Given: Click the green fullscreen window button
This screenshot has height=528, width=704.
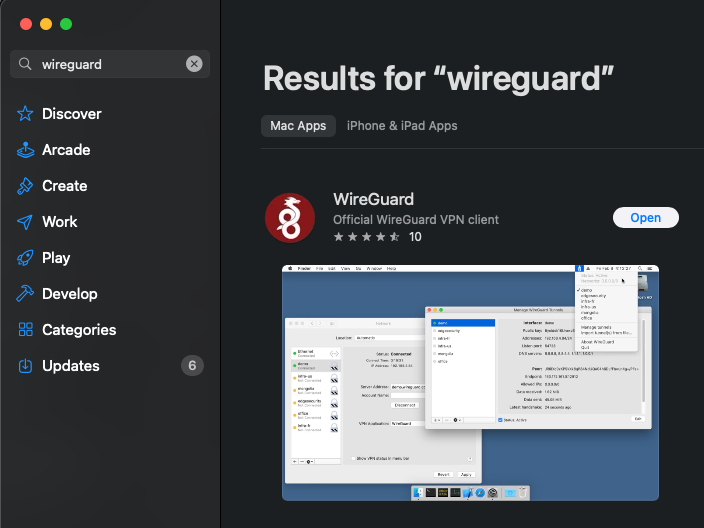Looking at the screenshot, I should 66,24.
